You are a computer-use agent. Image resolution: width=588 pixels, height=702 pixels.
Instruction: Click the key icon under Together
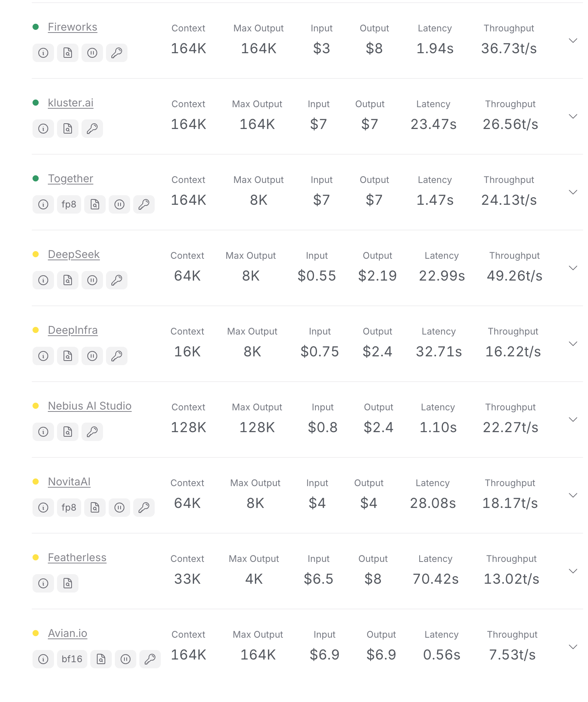coord(144,204)
